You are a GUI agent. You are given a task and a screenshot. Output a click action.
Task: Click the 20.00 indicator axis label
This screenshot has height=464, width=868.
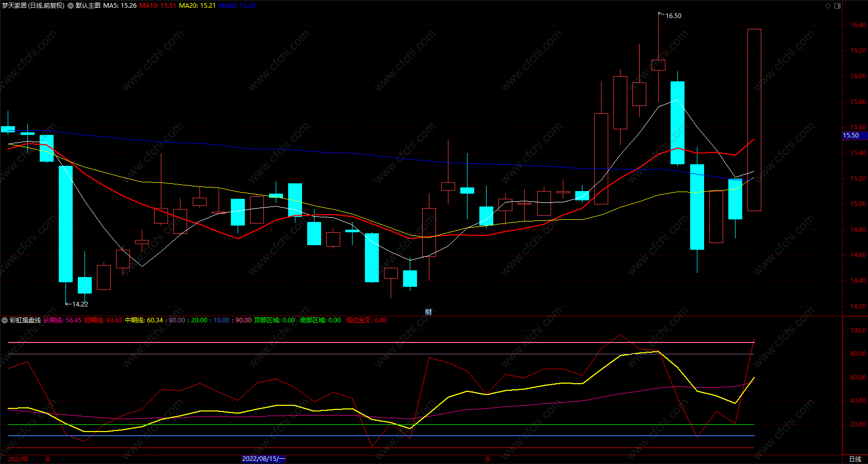(x=858, y=424)
